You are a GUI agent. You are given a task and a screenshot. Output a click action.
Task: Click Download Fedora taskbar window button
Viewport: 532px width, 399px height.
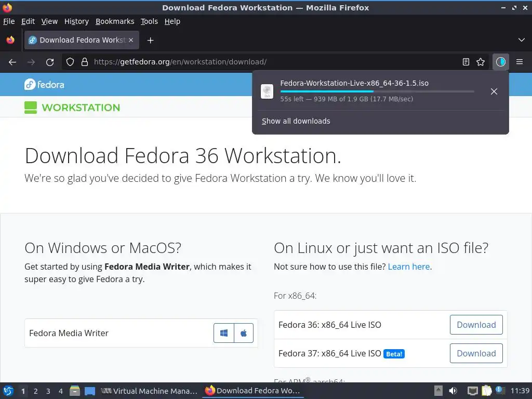pos(253,391)
